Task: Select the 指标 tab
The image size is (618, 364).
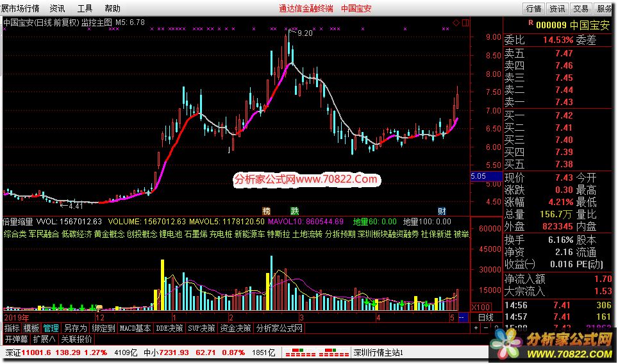Action: (x=12, y=328)
